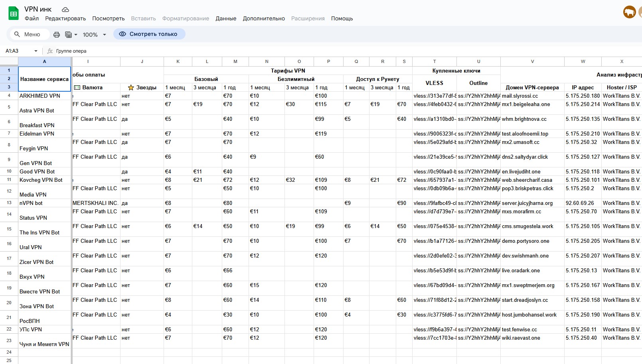The width and height of the screenshot is (642, 364).
Task: Click the VPN инк document title
Action: click(x=38, y=9)
